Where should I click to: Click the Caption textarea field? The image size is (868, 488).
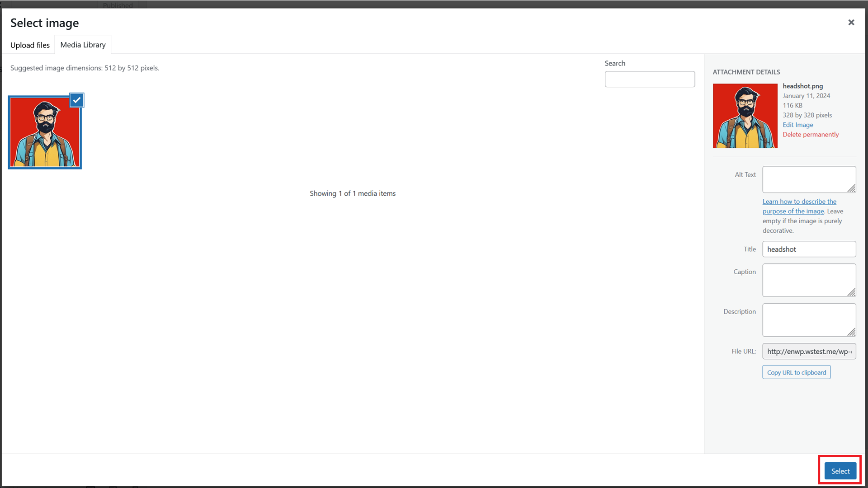pos(809,279)
